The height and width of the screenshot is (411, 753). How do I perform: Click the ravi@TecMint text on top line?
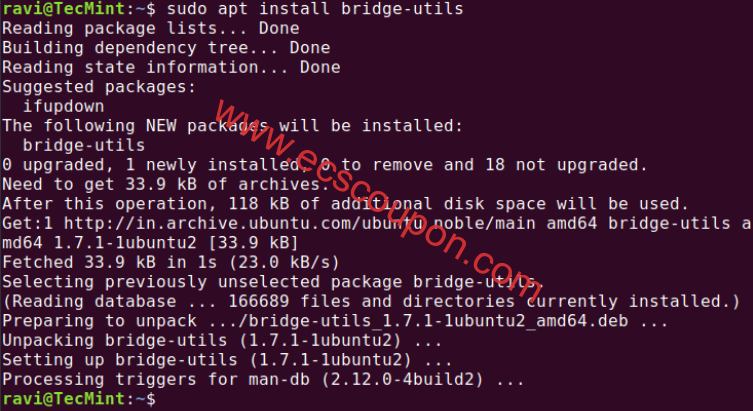[x=64, y=9]
